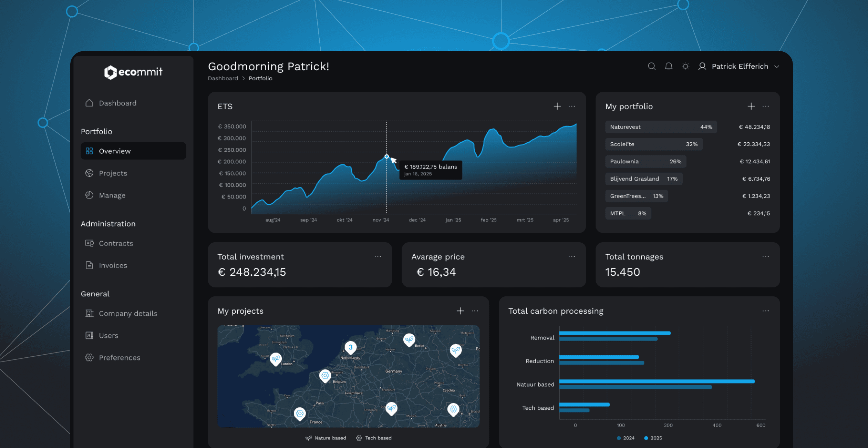868x448 pixels.
Task: Open My portfolio more-options menu
Action: coord(766,106)
